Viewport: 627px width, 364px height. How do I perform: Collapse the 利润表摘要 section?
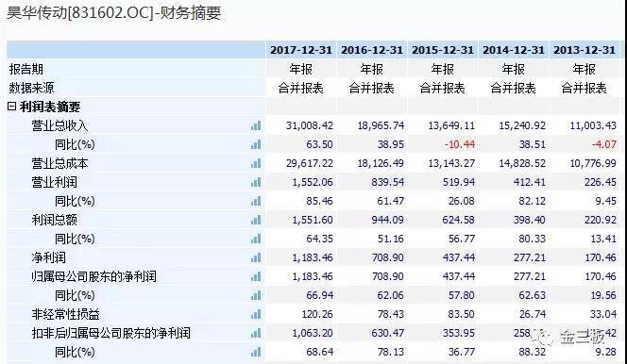point(12,107)
